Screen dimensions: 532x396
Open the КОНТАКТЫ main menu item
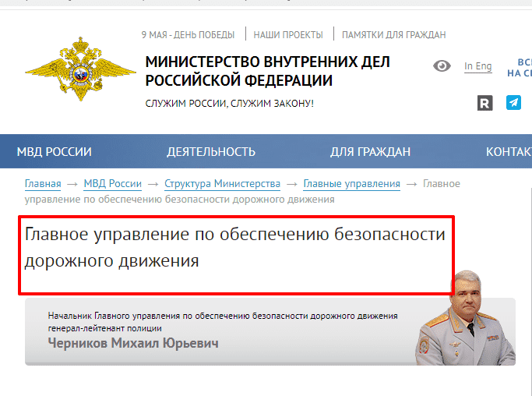click(x=509, y=151)
